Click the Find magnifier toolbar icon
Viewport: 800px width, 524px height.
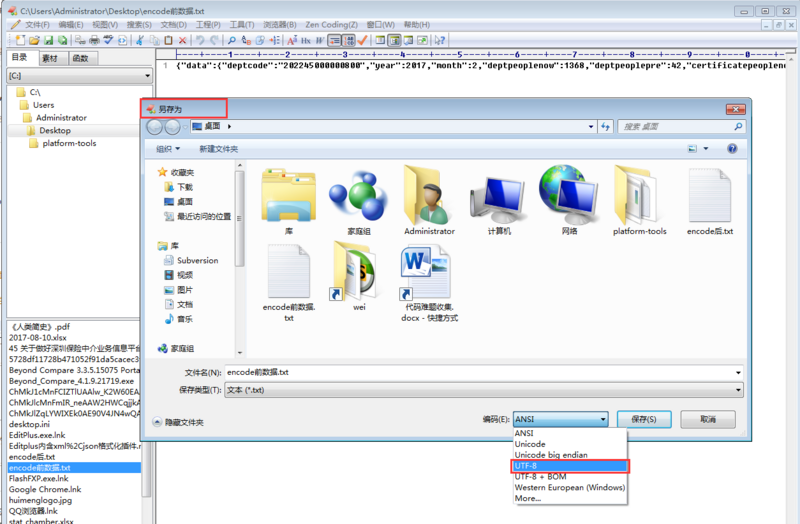pyautogui.click(x=231, y=40)
